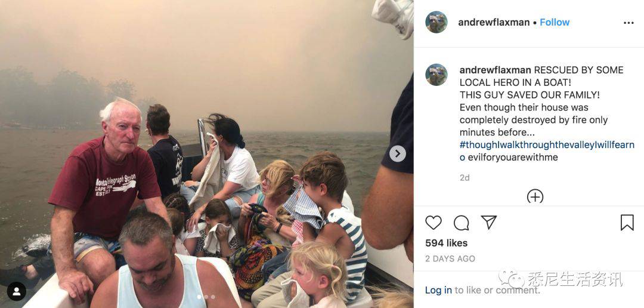View tagged people icon on photo
Viewport: 644px width, 308px height.
[x=17, y=291]
